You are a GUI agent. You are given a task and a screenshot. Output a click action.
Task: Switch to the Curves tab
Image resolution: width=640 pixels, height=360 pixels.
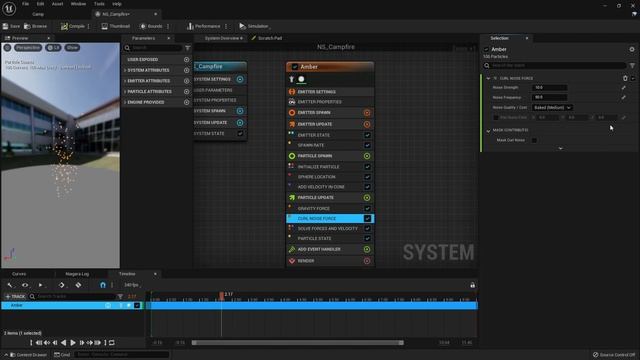pyautogui.click(x=19, y=274)
